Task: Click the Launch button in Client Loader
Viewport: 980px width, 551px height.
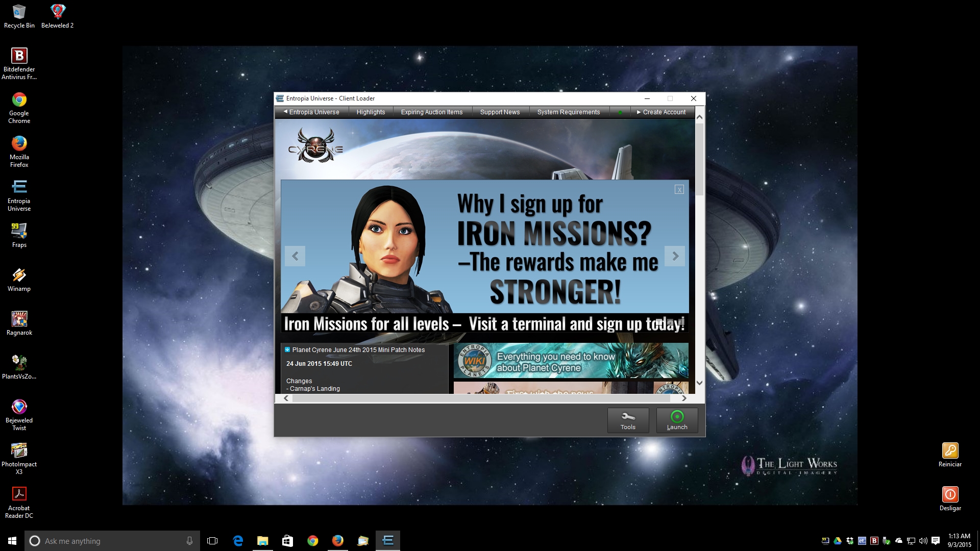Action: (677, 420)
